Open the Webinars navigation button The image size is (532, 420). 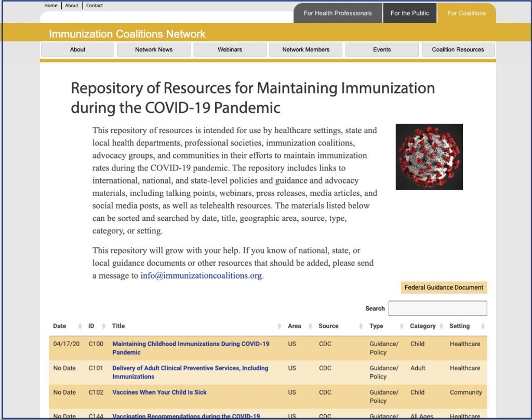230,49
